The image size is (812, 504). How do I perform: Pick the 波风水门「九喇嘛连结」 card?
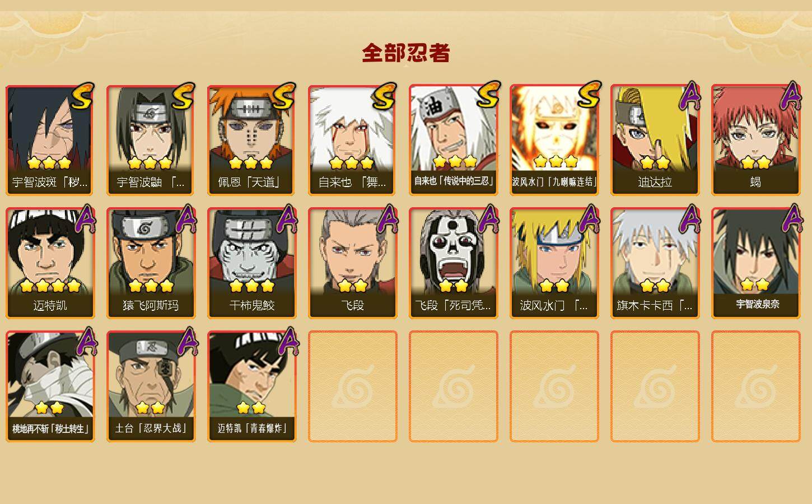[x=554, y=140]
